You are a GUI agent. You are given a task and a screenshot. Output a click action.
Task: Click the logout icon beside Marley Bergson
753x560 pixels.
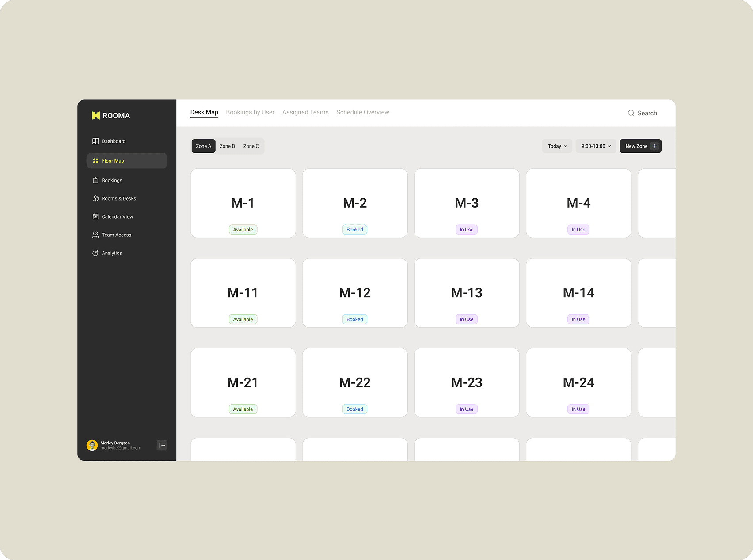coord(162,445)
